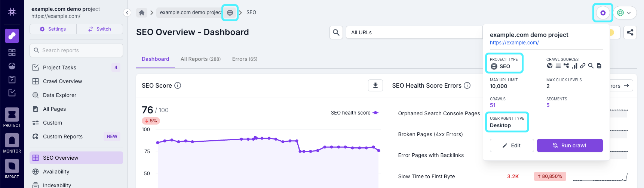Open the checkbox tasks icon in left rail
The width and height of the screenshot is (644, 188).
point(12,93)
